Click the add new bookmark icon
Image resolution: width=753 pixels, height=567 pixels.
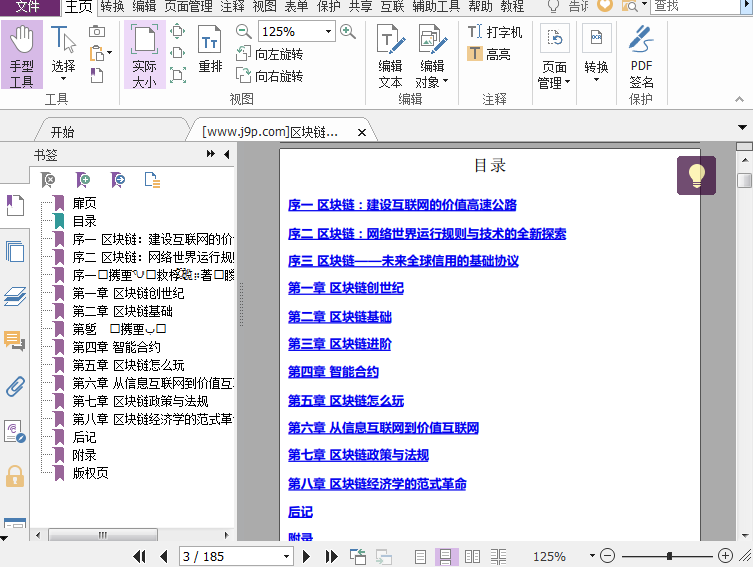click(83, 180)
